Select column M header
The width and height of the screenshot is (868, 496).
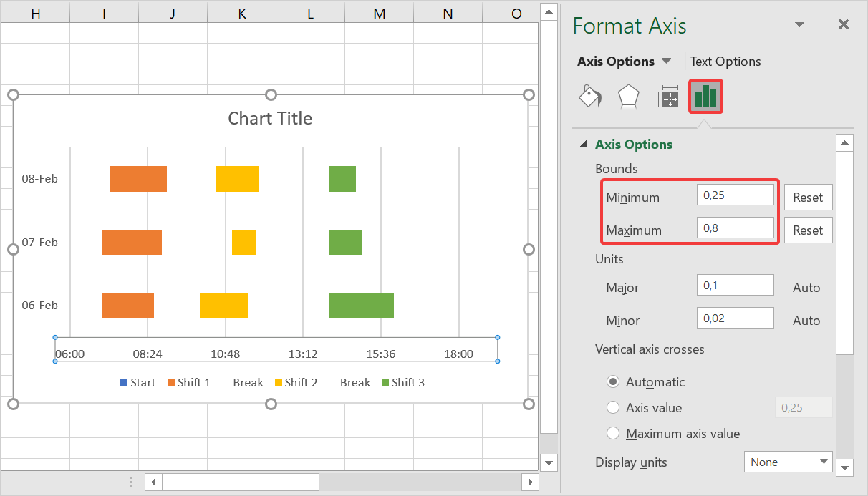click(379, 13)
